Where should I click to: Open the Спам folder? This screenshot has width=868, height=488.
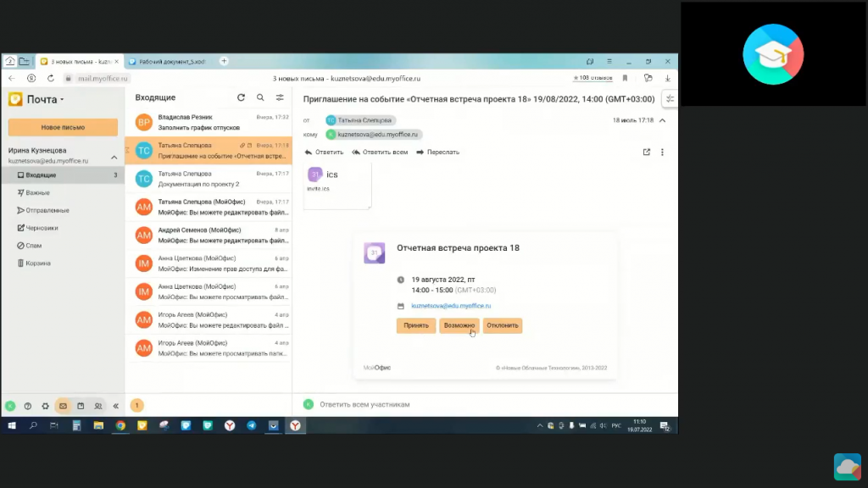(63, 246)
